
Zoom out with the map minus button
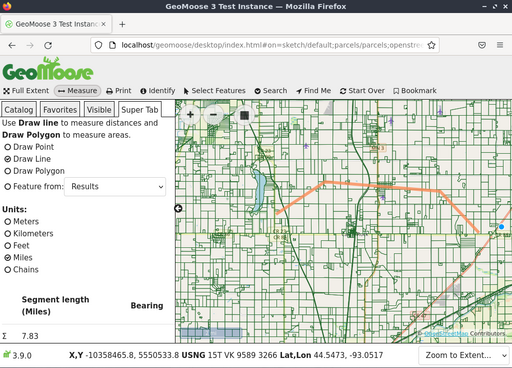(x=213, y=115)
